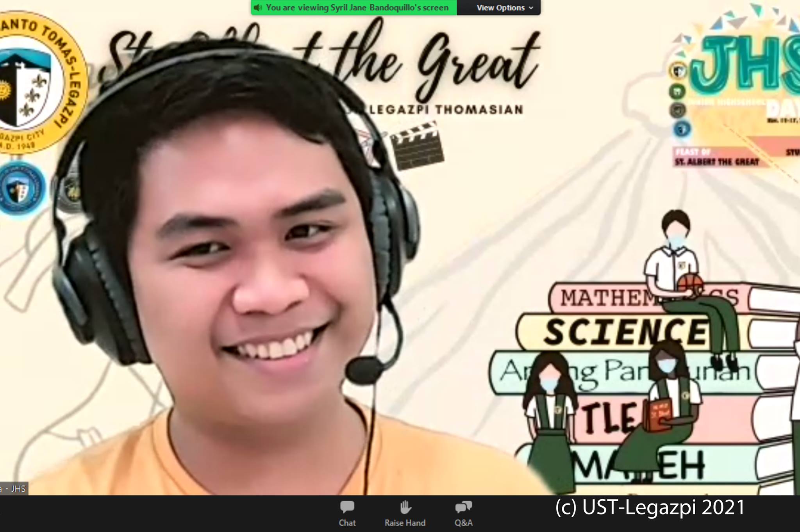The height and width of the screenshot is (532, 800).
Task: Click the green screen-sharing notification banner
Action: pyautogui.click(x=354, y=7)
